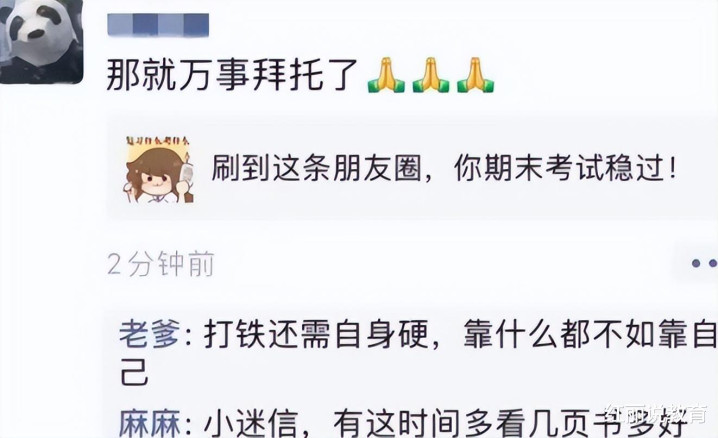Image resolution: width=718 pixels, height=438 pixels.
Task: Click the first praying hands emoji
Action: pos(386,75)
